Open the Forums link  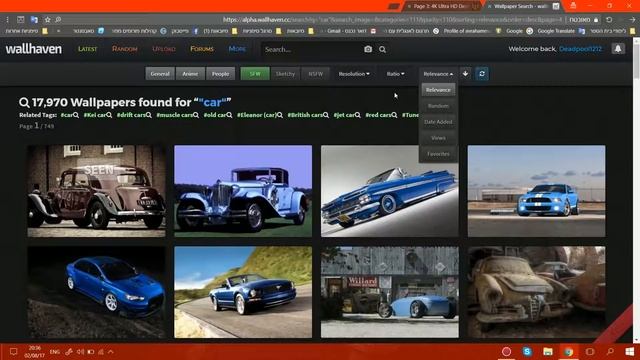[x=202, y=49]
